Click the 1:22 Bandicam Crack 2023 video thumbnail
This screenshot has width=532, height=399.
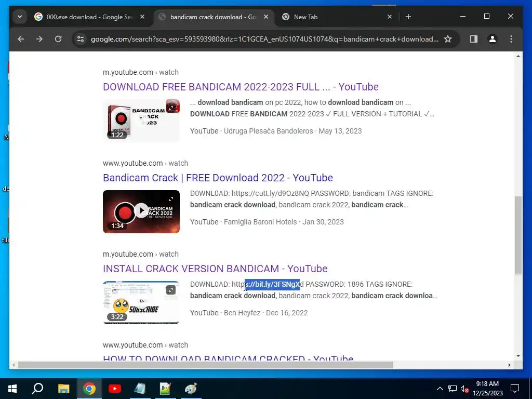pyautogui.click(x=141, y=121)
